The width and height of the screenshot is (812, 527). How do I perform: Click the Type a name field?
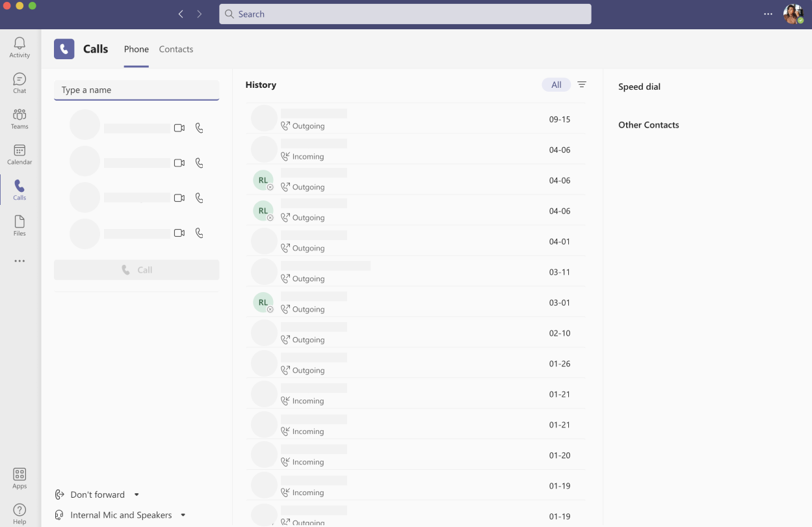tap(137, 90)
